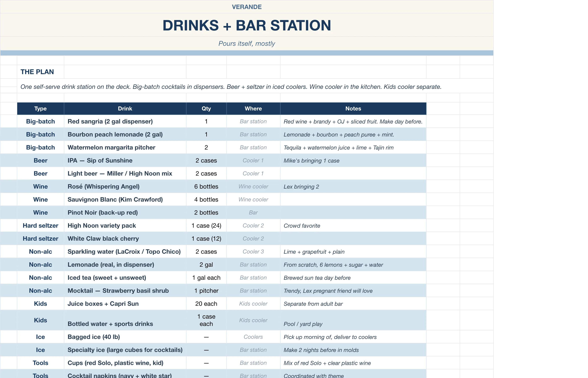This screenshot has width=588, height=378.
Task: Select the Notes column header
Action: 353,109
